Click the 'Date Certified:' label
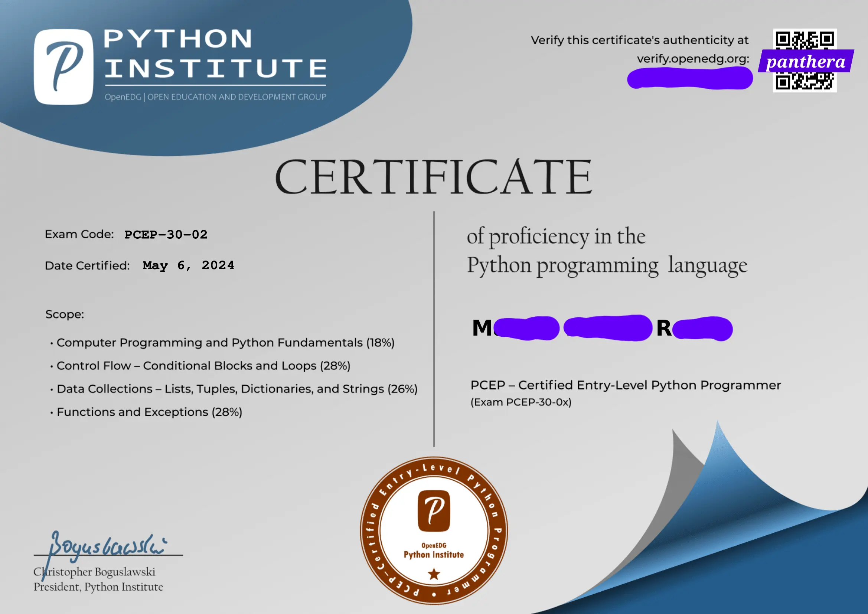 click(87, 265)
